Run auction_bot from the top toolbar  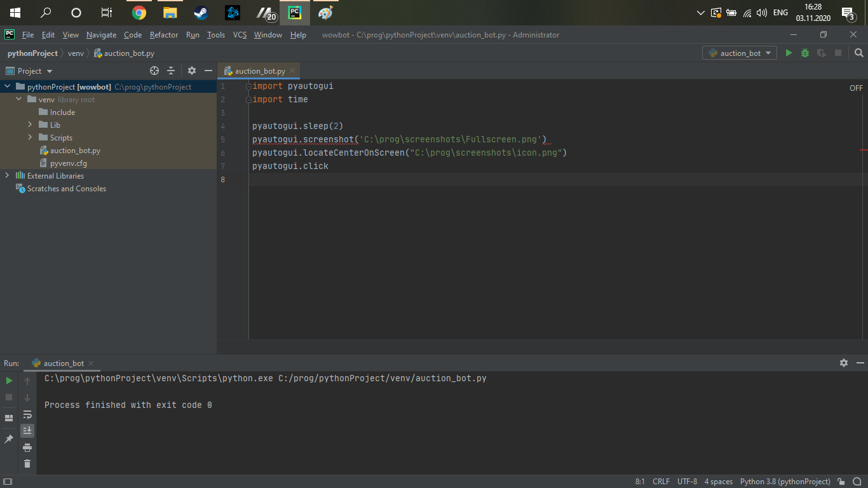(789, 53)
